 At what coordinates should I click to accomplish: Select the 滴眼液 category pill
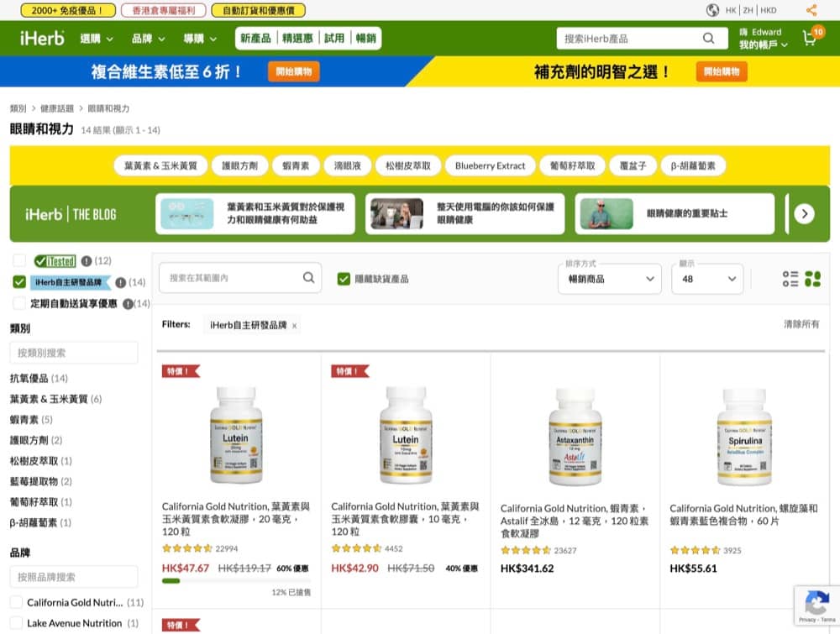point(347,166)
